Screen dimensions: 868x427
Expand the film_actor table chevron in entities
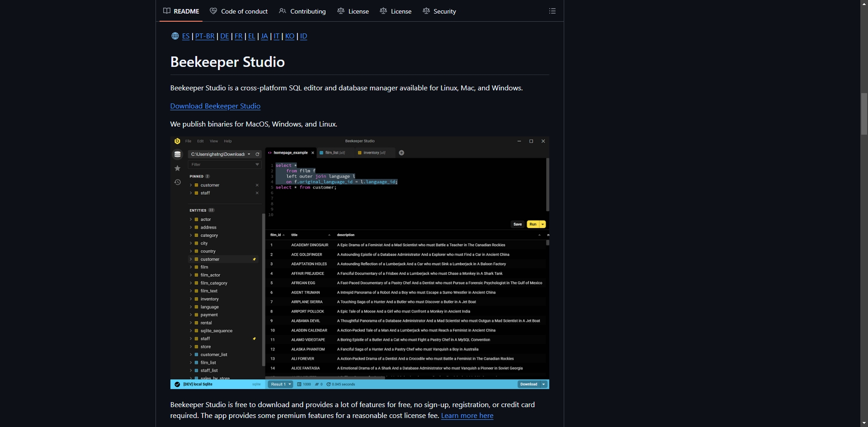[x=191, y=275]
